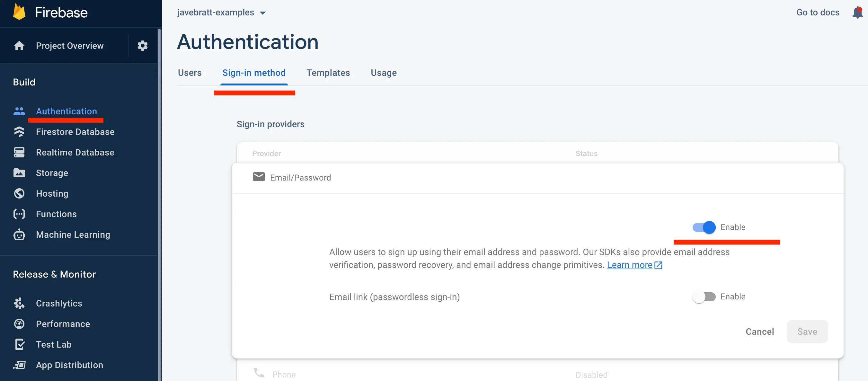The image size is (868, 381).
Task: Click the Machine Learning sidebar icon
Action: pyautogui.click(x=19, y=234)
